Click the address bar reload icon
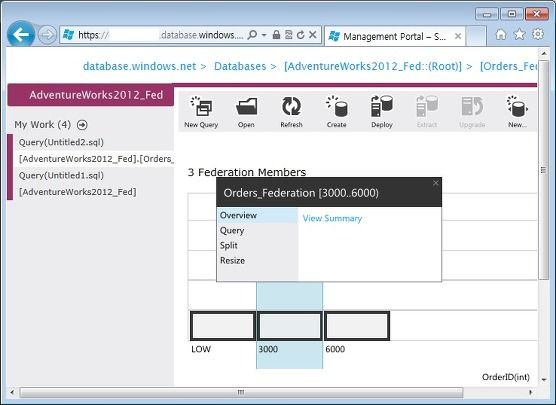The width and height of the screenshot is (556, 405). (300, 35)
